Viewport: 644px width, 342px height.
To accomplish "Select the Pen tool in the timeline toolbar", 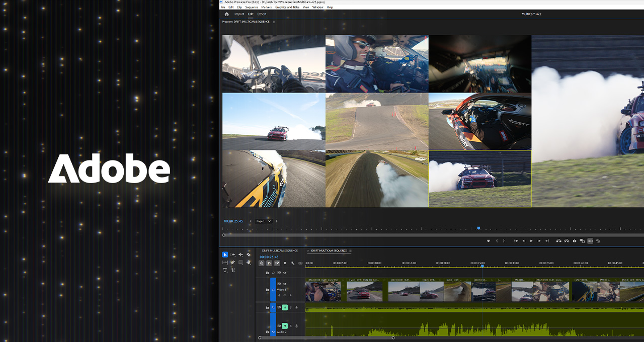I will tap(232, 263).
